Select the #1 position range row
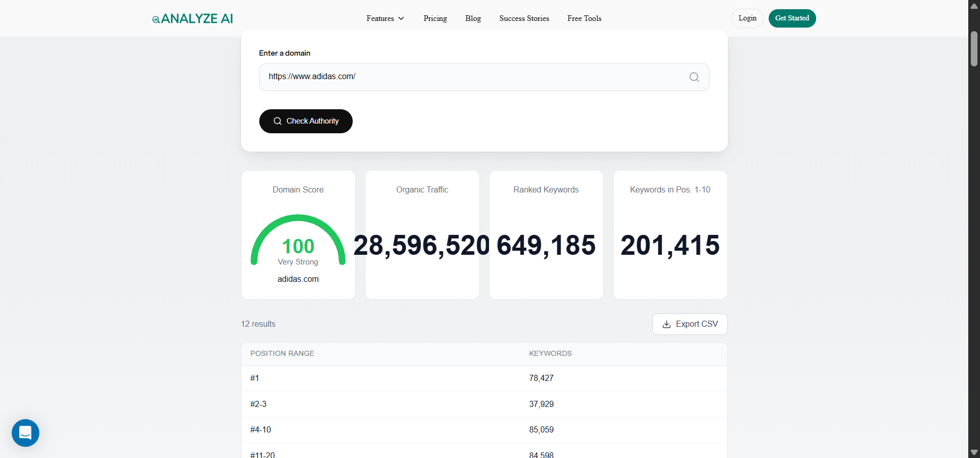This screenshot has width=980, height=458. click(484, 378)
